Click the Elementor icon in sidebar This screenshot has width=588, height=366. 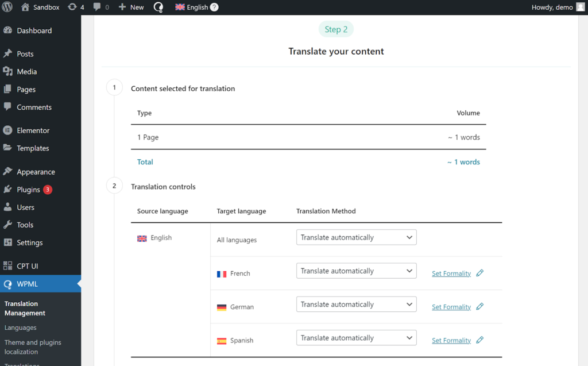[7, 130]
